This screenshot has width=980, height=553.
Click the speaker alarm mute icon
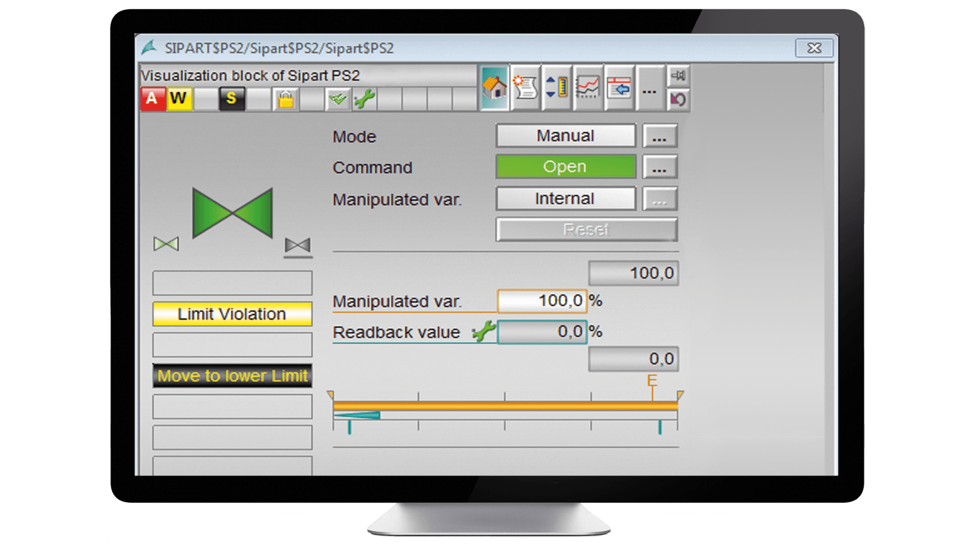[679, 76]
